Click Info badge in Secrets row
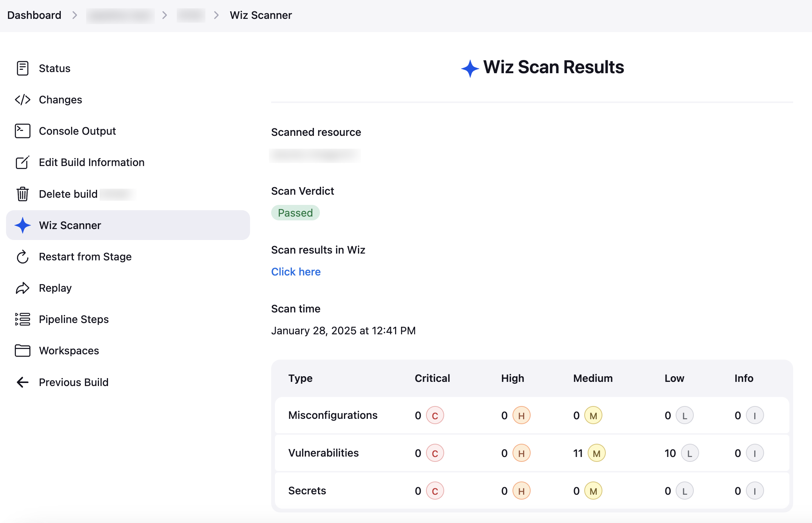The width and height of the screenshot is (812, 523). click(755, 491)
